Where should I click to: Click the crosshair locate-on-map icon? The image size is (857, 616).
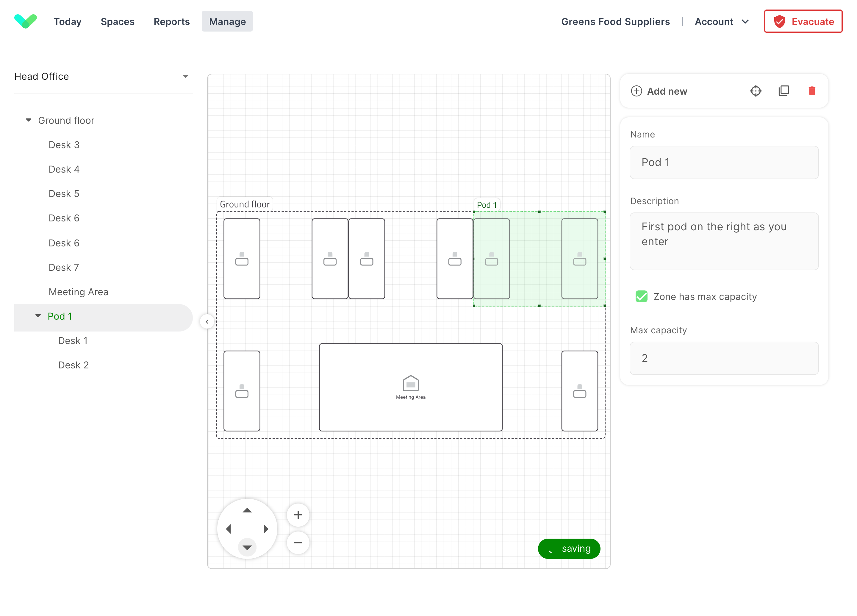[x=756, y=91]
